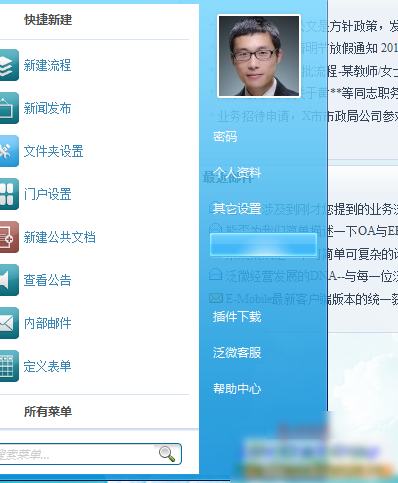This screenshot has width=398, height=483.
Task: Open 密码 menu item
Action: click(x=225, y=136)
